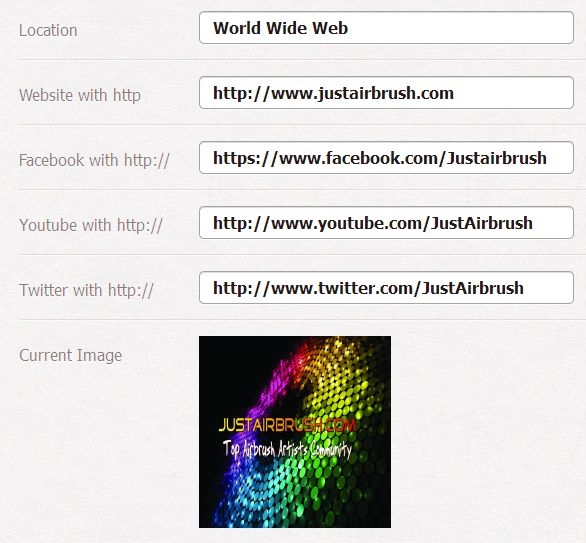
Task: Click the 'Youtube with http://' label
Action: tap(91, 225)
